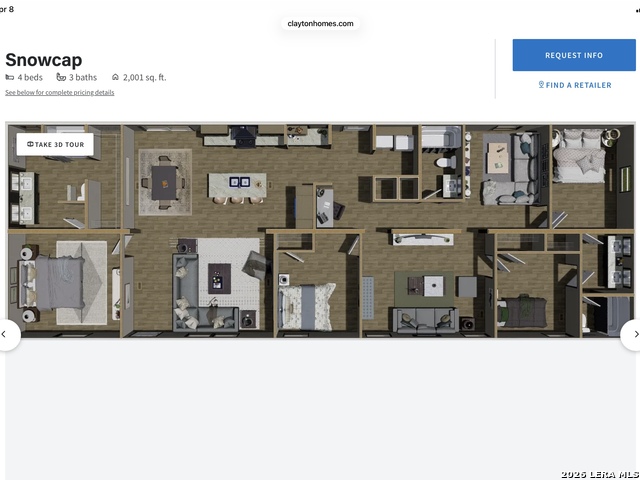Click the 3D camera icon in the tour button
This screenshot has height=480, width=640.
pyautogui.click(x=30, y=144)
